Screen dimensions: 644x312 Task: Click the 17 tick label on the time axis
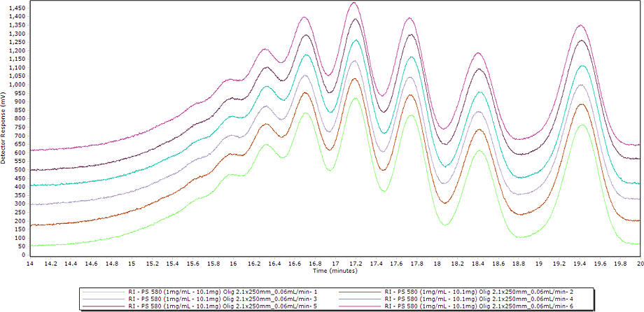click(335, 262)
